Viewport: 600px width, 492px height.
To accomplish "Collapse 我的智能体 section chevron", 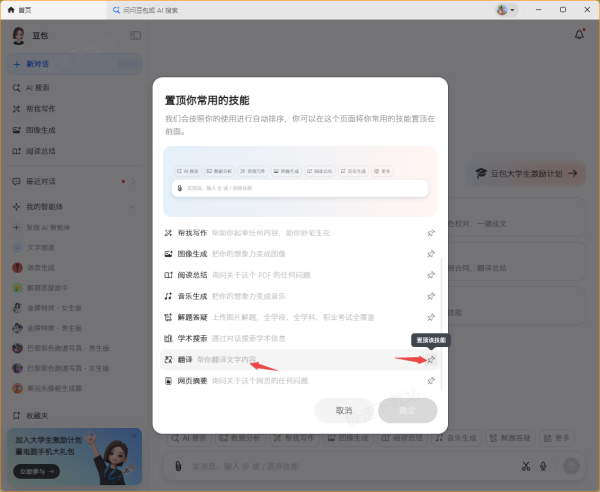I will 132,207.
